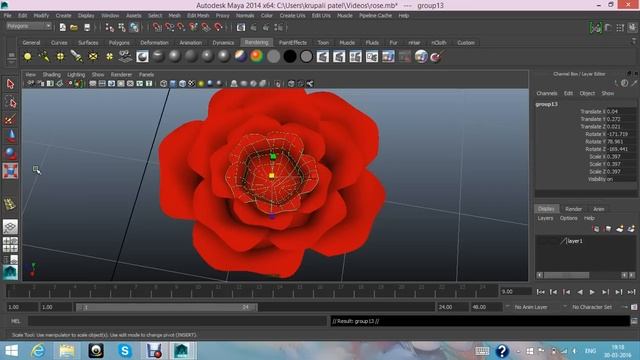This screenshot has height=360, width=640.
Task: Create an ambient light from shelf
Action: point(27,57)
